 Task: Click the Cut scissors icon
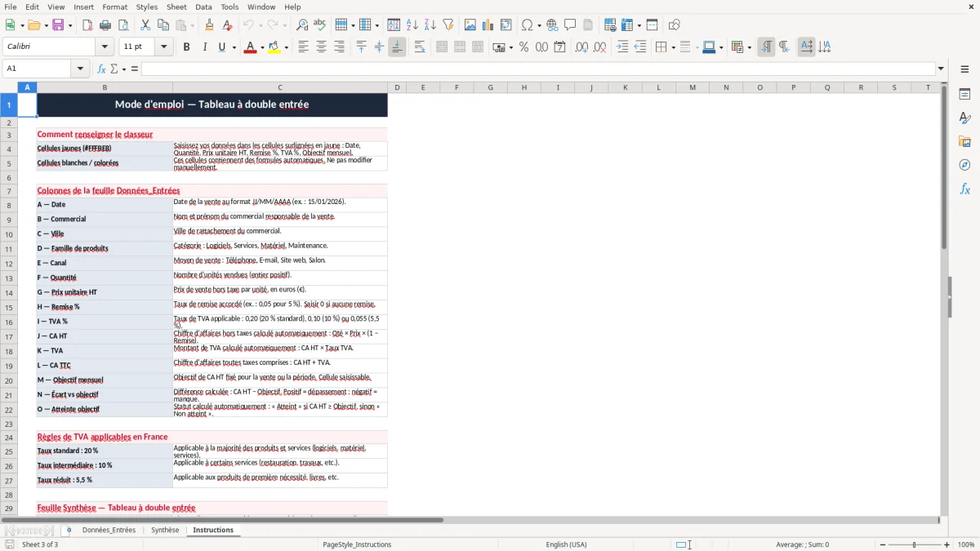click(145, 25)
